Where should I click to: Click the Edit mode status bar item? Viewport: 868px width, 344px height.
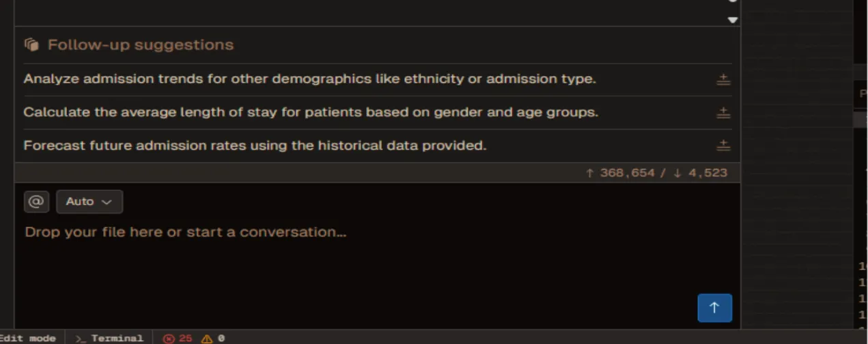click(28, 339)
